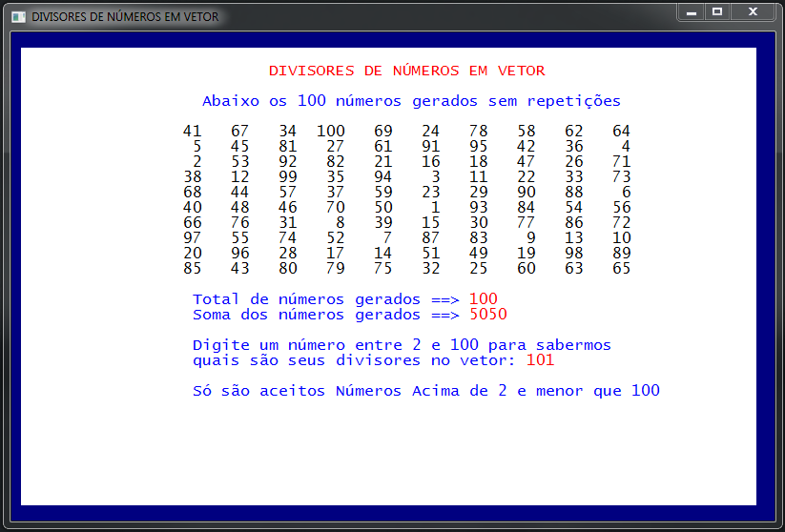The image size is (785, 532).
Task: Minimize the DIVISORES DE NÚMEROS window
Action: click(692, 12)
